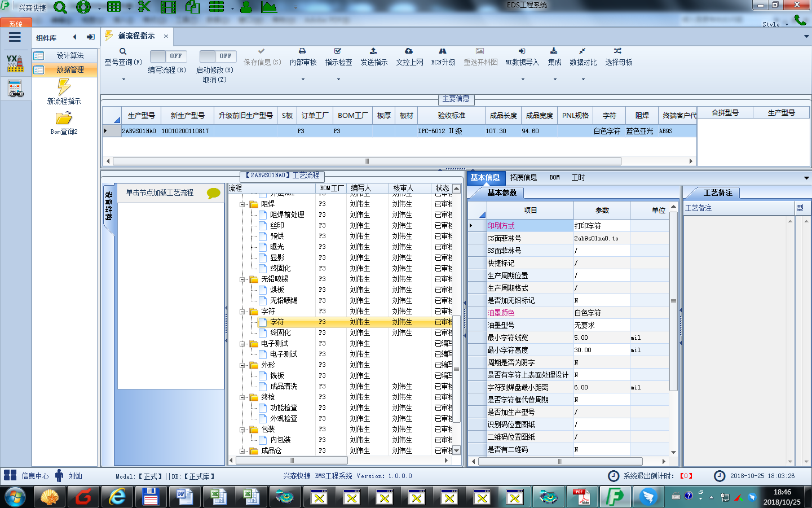This screenshot has height=508, width=812.
Task: Click the calculator device sidebar icon
Action: tap(15, 89)
